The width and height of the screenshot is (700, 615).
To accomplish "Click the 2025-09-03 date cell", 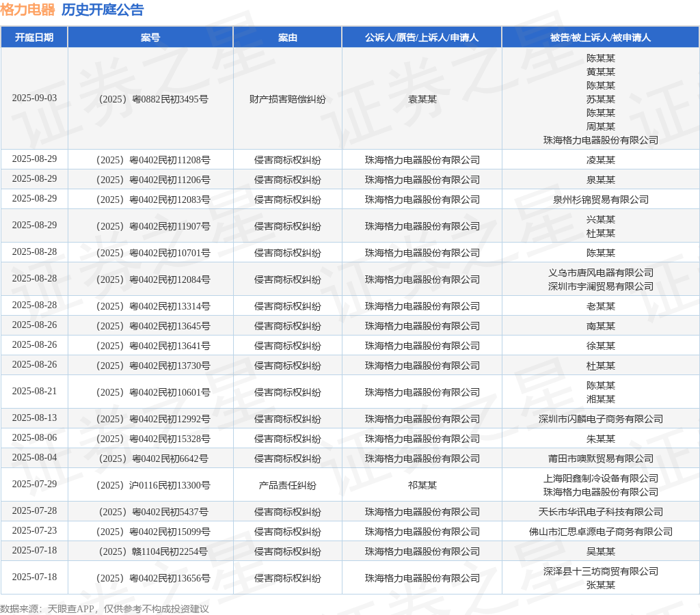I will pyautogui.click(x=34, y=98).
